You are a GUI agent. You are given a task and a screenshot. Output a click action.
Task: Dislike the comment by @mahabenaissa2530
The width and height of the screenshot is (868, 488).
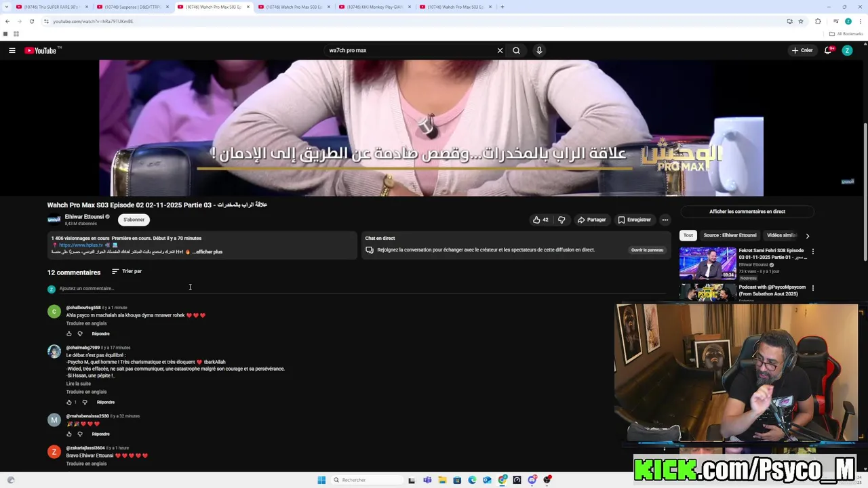tap(79, 434)
